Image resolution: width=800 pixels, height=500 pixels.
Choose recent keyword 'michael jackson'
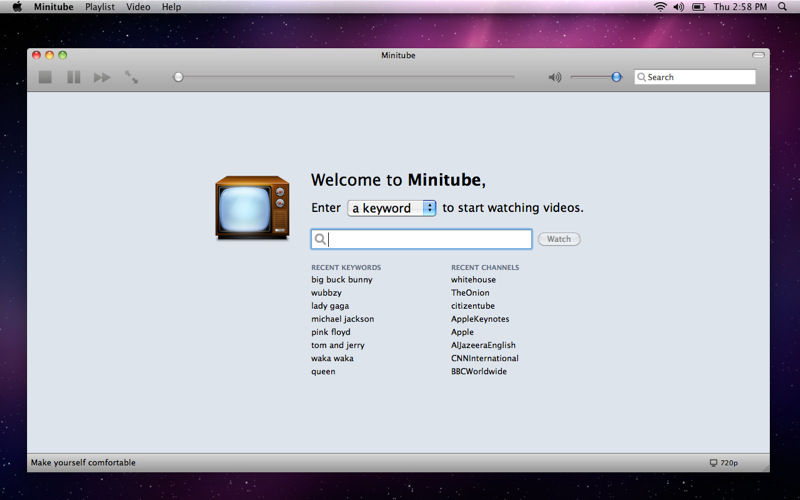pos(342,319)
